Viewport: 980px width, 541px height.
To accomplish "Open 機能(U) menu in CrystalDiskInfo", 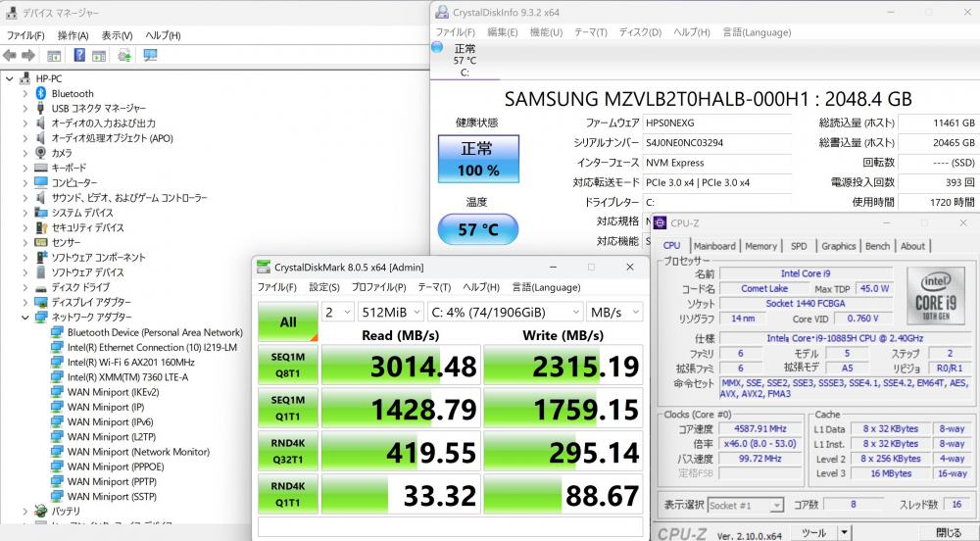I will pos(546,32).
